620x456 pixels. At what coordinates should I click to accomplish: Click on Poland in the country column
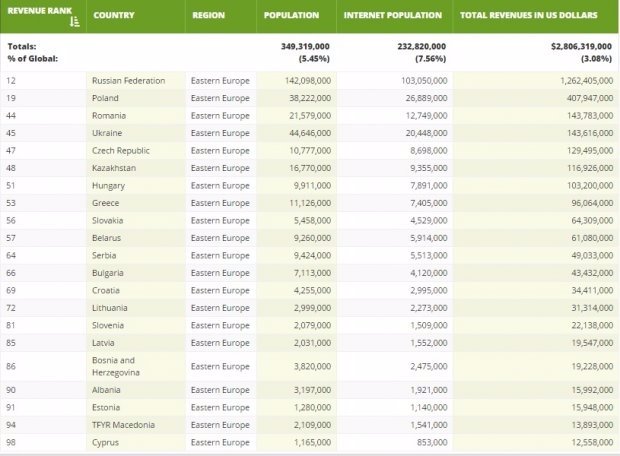105,98
